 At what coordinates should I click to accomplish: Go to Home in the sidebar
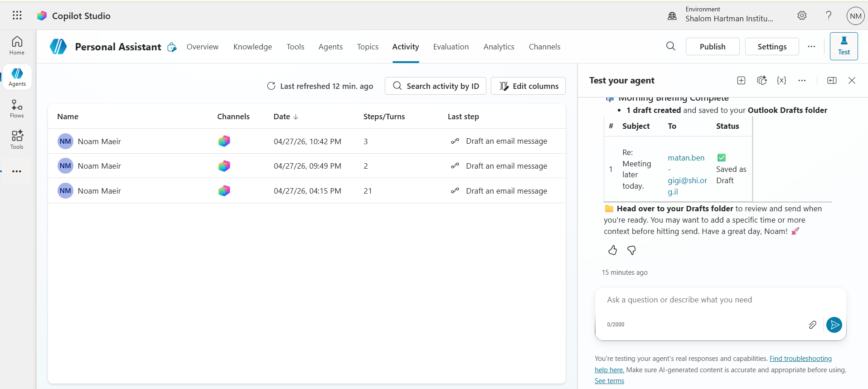point(17,45)
